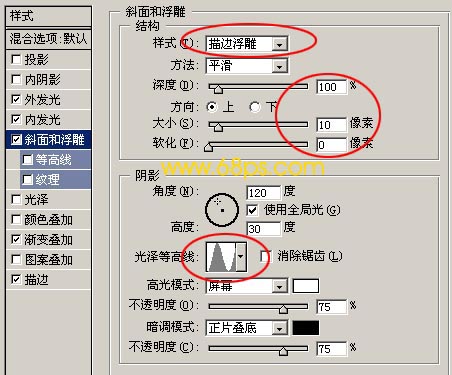Select the 内阴影 list entry label
This screenshot has width=452, height=375.
click(42, 80)
